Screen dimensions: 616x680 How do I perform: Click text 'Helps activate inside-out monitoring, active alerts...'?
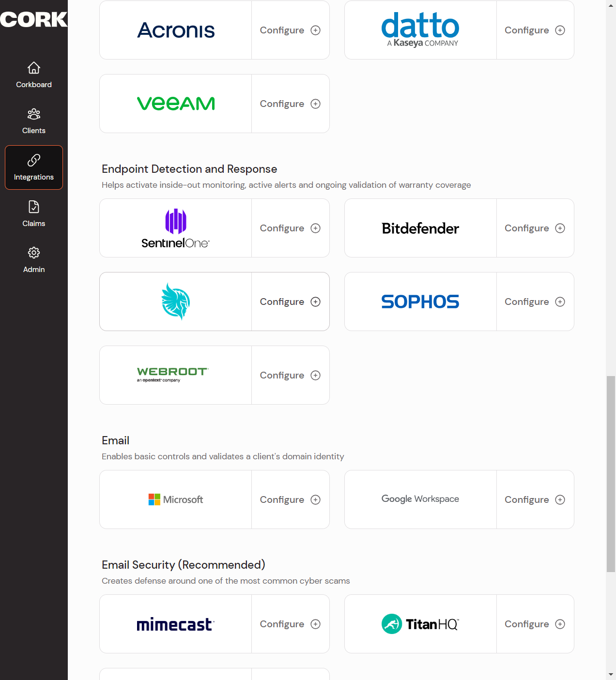coord(286,185)
